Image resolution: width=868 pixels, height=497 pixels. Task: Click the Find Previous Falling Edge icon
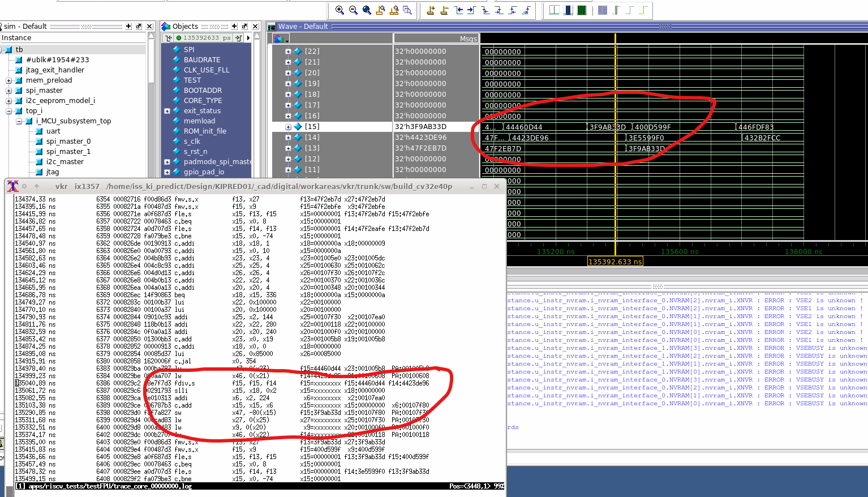[x=485, y=10]
